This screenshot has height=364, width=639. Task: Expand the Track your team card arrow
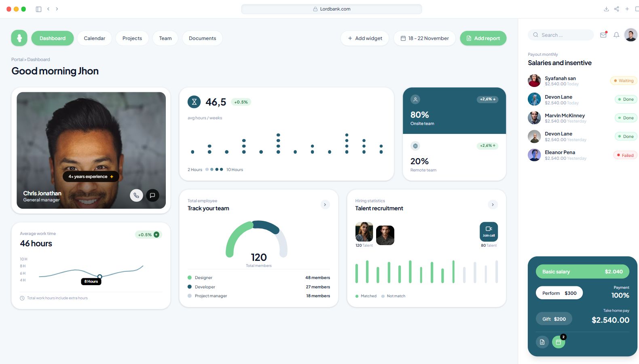coord(325,205)
